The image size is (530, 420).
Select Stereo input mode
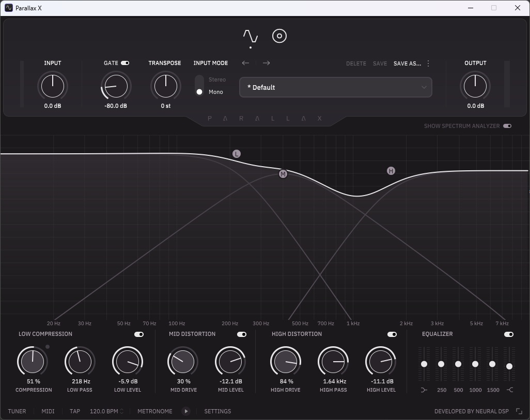click(217, 79)
